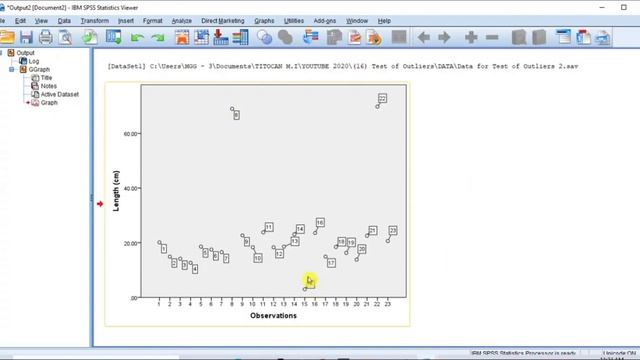Demote item with right gray arrow

point(444,38)
